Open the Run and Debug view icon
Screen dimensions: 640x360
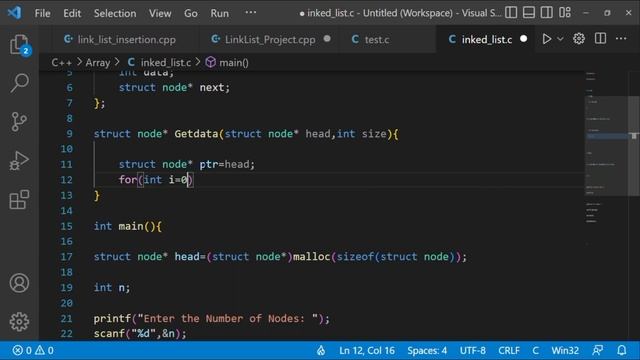[19, 160]
